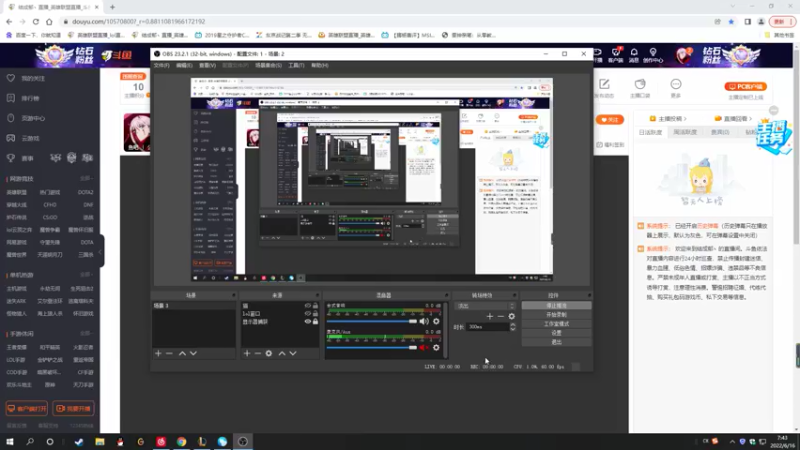Switch to the daily activity tab in Douyu ranking panel
800x450 pixels.
[650, 132]
